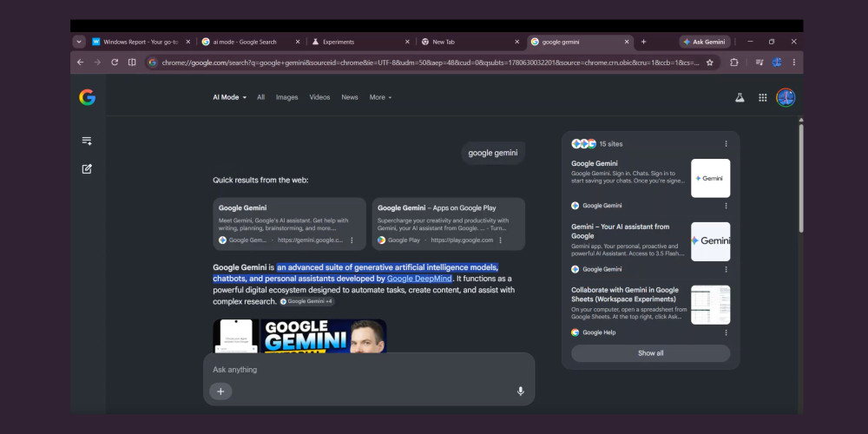Image resolution: width=868 pixels, height=434 pixels.
Task: Select the News search tab
Action: [350, 97]
